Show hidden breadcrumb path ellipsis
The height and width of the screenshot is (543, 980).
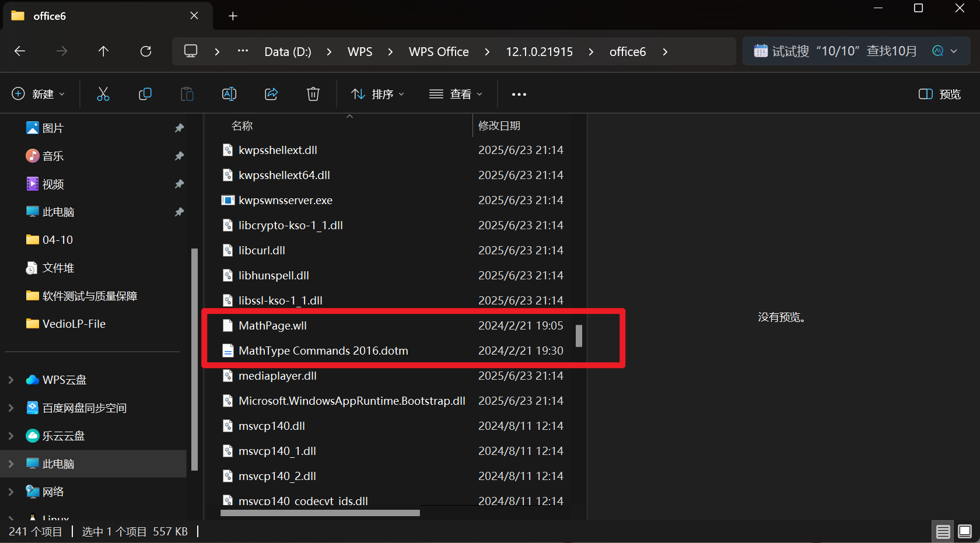click(243, 51)
